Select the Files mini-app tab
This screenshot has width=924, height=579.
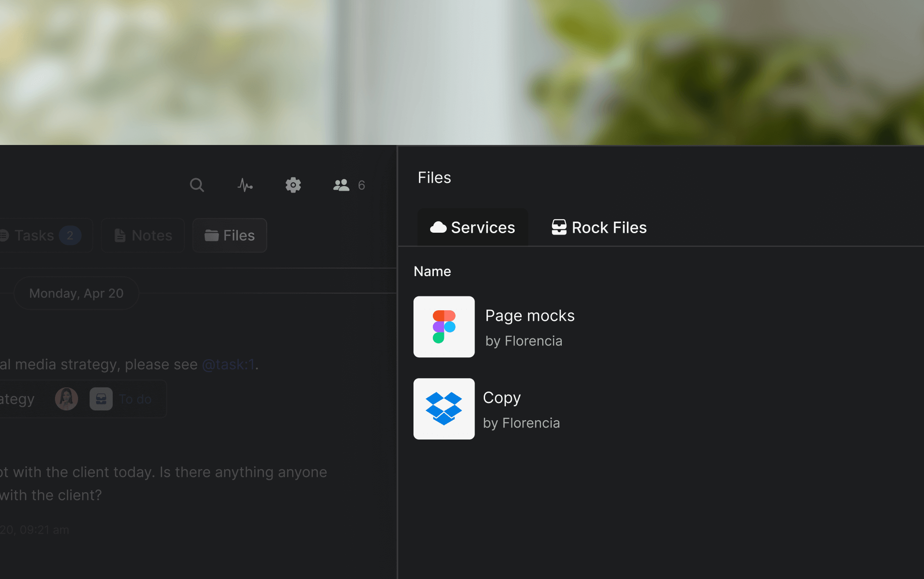click(230, 235)
